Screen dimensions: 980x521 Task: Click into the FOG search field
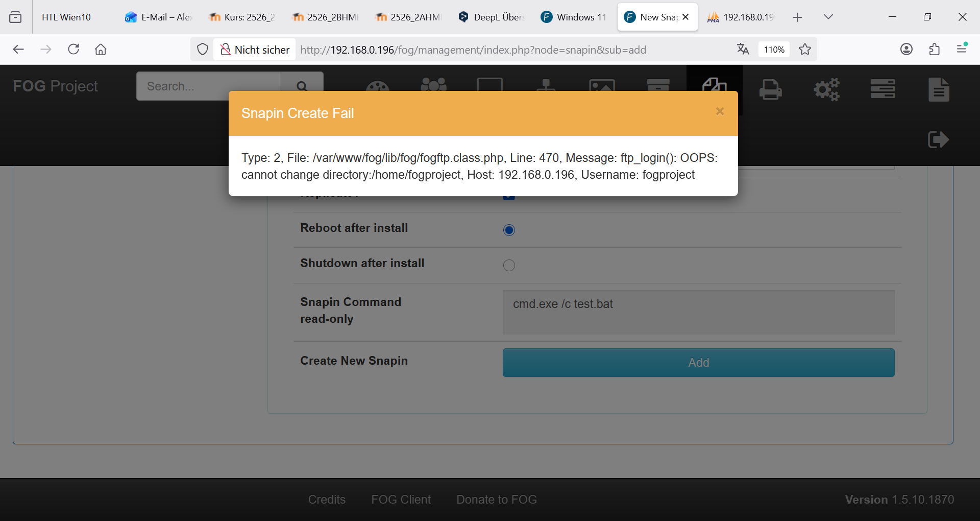click(208, 86)
